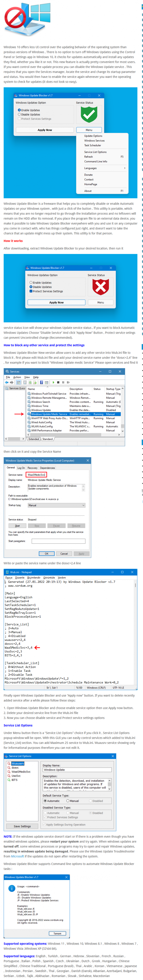Open the Recovery tab in properties dialog
This screenshot has height=980, width=143.
pyautogui.click(x=32, y=468)
